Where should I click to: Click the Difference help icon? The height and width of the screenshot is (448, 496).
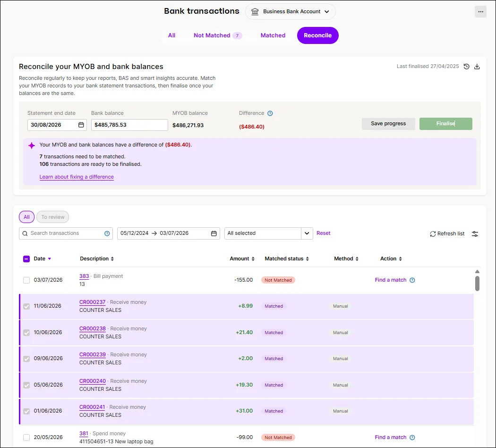coord(270,113)
